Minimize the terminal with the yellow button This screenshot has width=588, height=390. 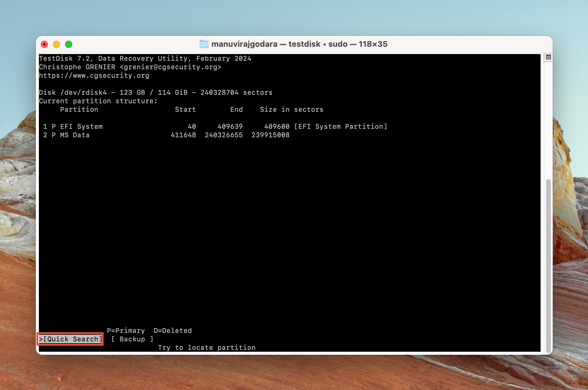56,44
